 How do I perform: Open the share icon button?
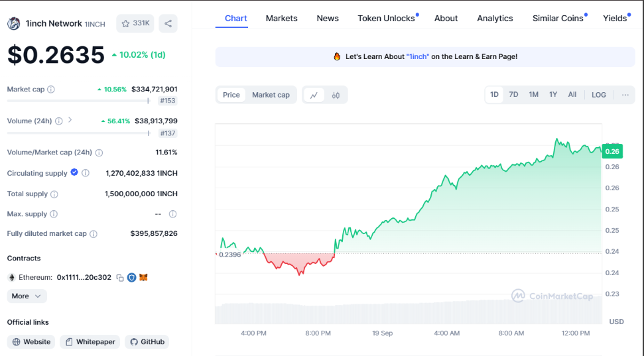click(x=168, y=23)
